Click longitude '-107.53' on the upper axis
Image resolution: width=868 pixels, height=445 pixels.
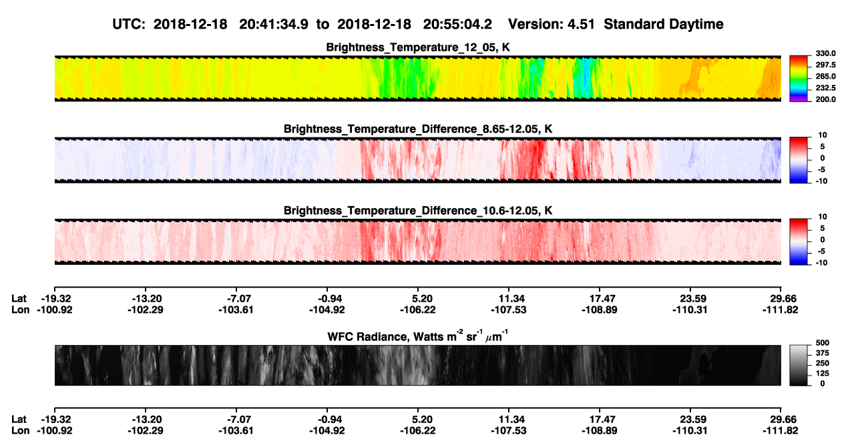coord(509,310)
